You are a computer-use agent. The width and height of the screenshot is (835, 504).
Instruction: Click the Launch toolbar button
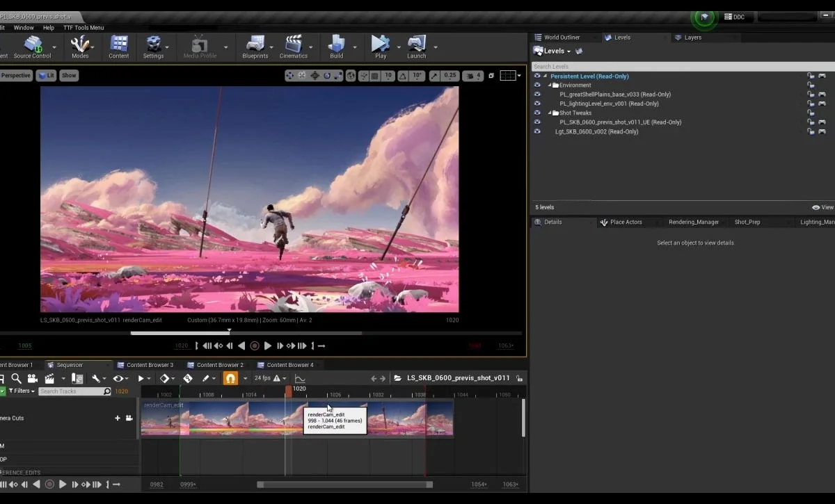point(417,47)
